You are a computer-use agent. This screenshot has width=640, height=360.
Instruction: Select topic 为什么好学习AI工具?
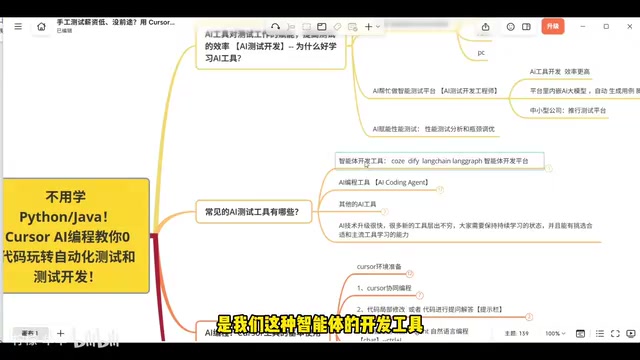[271, 48]
